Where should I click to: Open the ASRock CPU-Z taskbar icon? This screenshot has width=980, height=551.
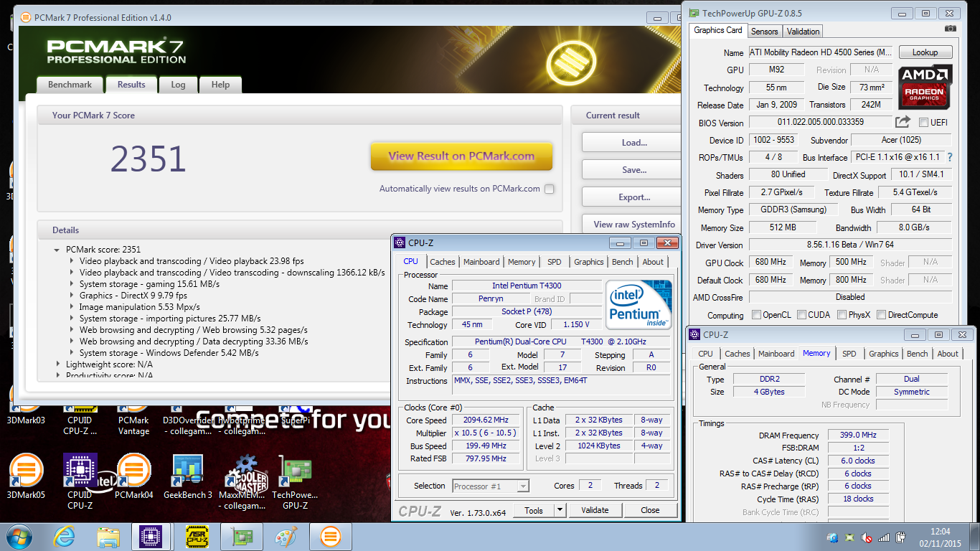[x=196, y=537]
